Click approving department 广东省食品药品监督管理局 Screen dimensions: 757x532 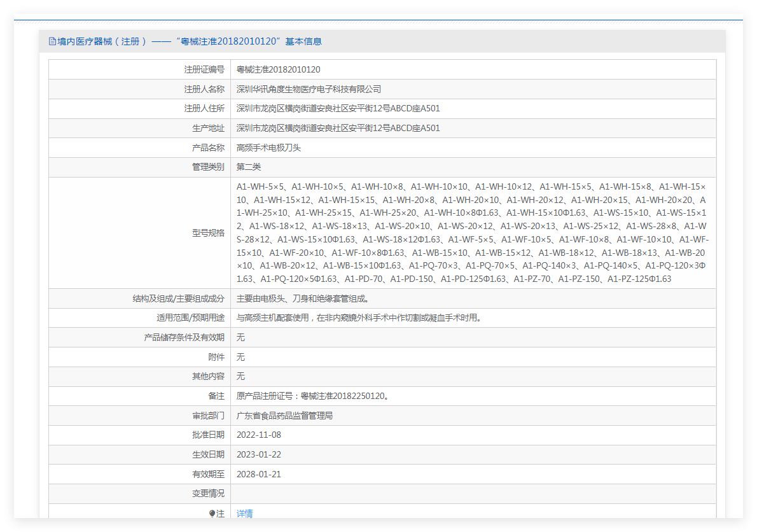[x=284, y=416]
